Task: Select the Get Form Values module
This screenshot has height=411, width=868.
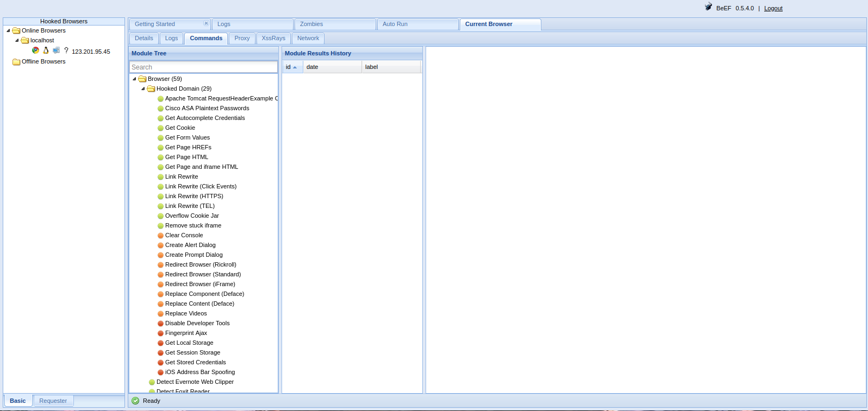Action: [188, 138]
